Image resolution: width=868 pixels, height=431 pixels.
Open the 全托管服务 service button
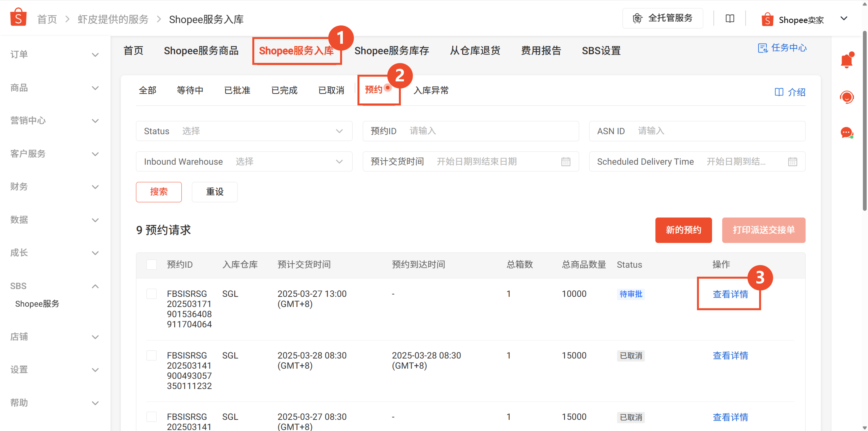(662, 18)
